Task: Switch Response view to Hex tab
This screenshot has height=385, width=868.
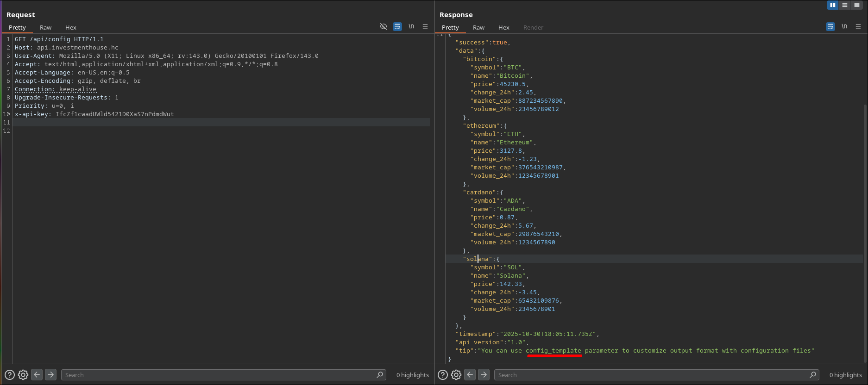Action: point(503,28)
